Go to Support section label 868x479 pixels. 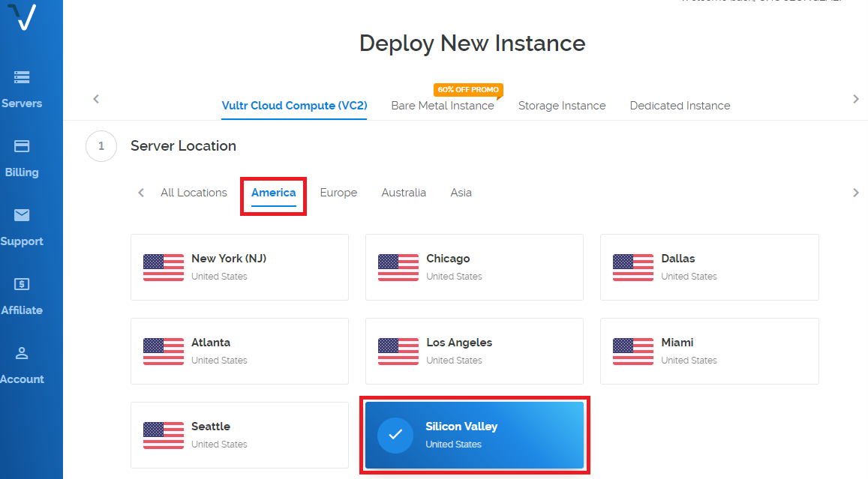point(22,241)
